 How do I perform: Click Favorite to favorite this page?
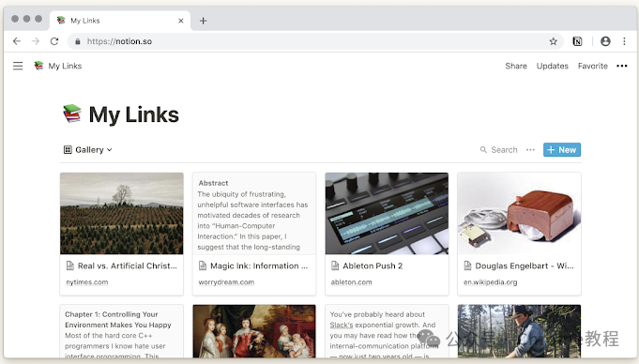592,66
